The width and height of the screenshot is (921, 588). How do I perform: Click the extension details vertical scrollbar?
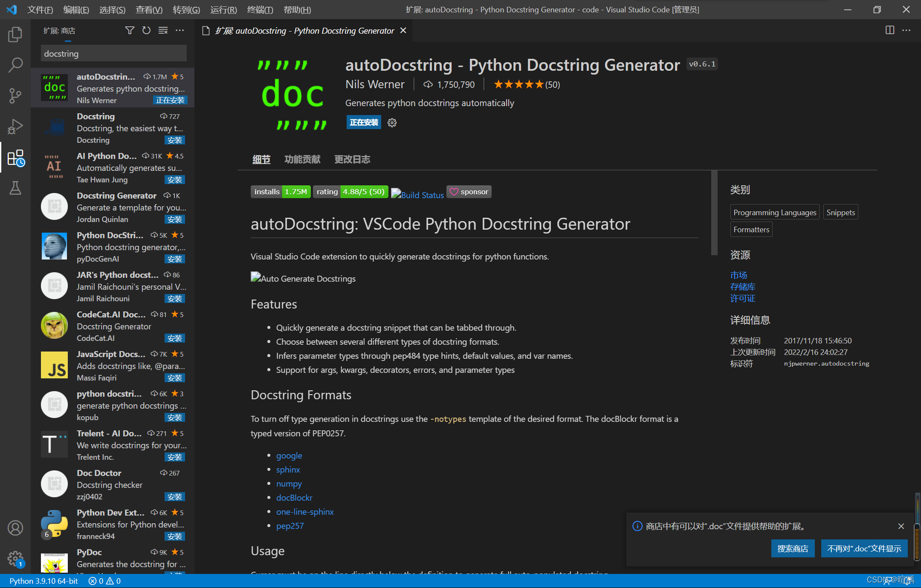coord(714,213)
